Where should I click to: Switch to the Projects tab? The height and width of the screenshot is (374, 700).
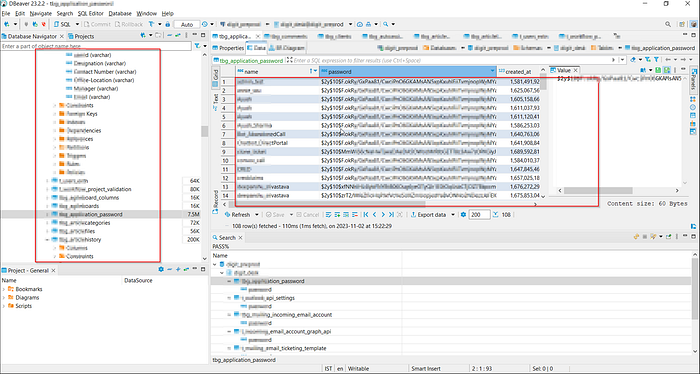pyautogui.click(x=81, y=36)
